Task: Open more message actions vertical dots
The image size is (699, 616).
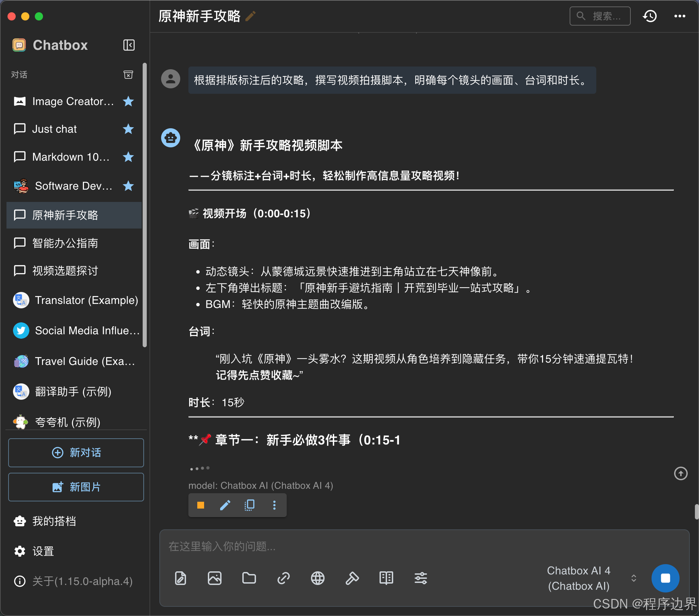Action: point(274,505)
